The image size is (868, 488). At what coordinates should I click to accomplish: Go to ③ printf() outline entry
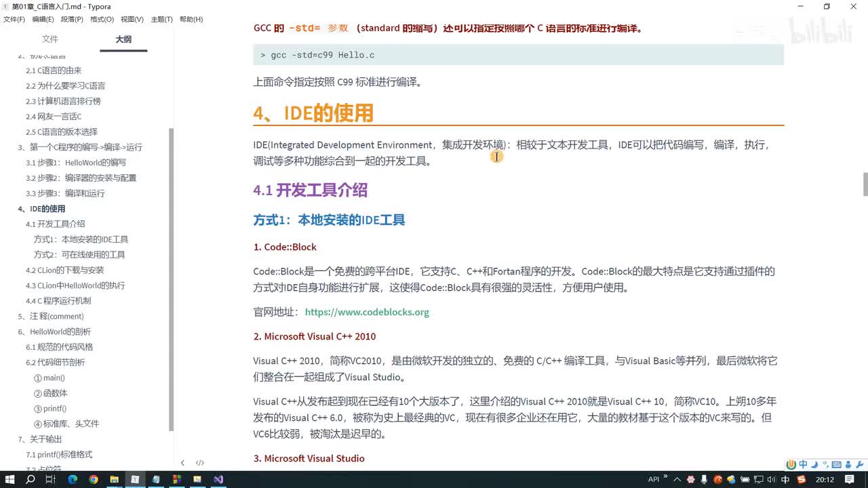[50, 409]
